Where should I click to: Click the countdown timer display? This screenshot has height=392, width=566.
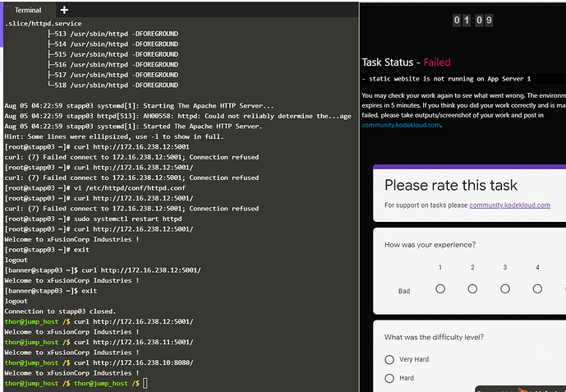pos(472,21)
